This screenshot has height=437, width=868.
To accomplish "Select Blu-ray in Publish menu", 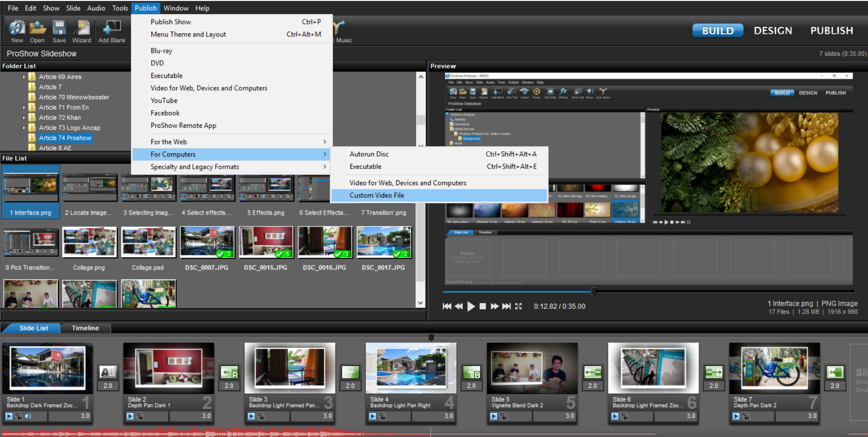I will (x=232, y=51).
